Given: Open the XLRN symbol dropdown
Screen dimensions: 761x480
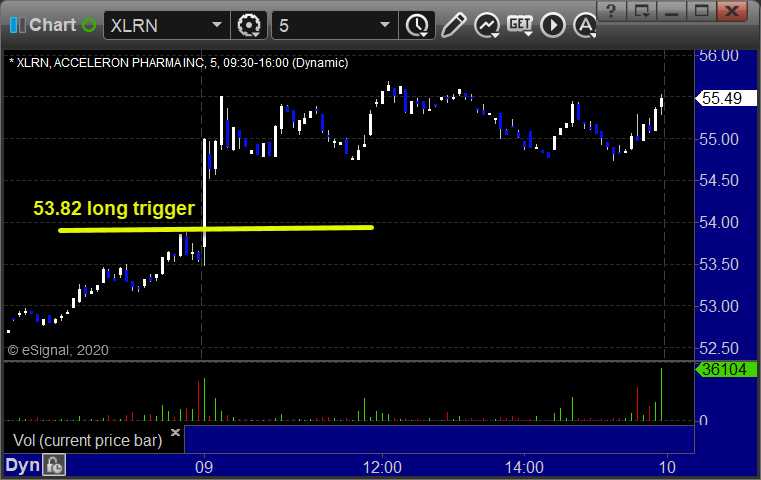Looking at the screenshot, I should [216, 25].
